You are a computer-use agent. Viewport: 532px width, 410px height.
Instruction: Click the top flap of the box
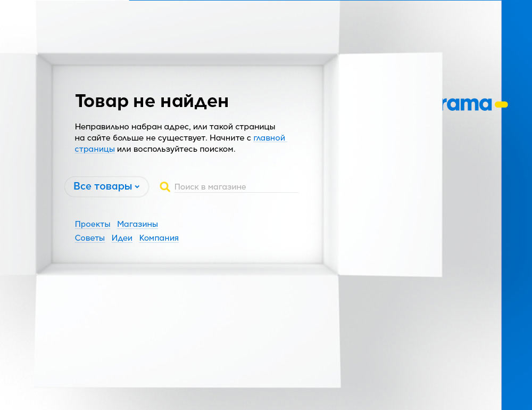187,27
